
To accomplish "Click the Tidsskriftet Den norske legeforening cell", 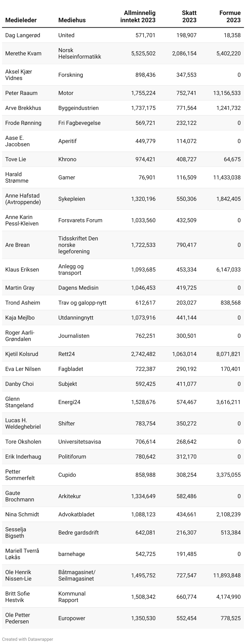I will pyautogui.click(x=78, y=245).
